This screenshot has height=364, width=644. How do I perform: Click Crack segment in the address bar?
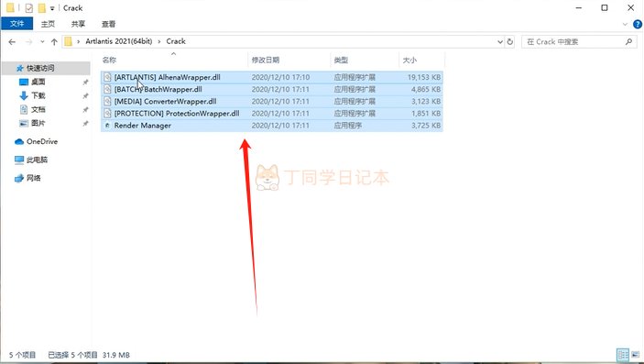(176, 41)
